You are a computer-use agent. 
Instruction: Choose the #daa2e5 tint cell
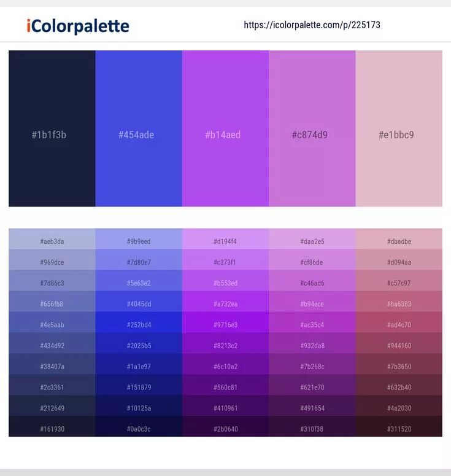pos(312,239)
